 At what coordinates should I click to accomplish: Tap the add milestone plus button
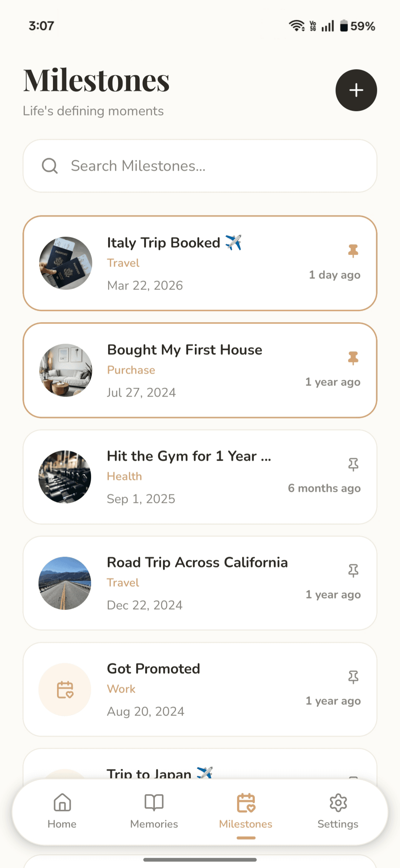click(x=356, y=90)
